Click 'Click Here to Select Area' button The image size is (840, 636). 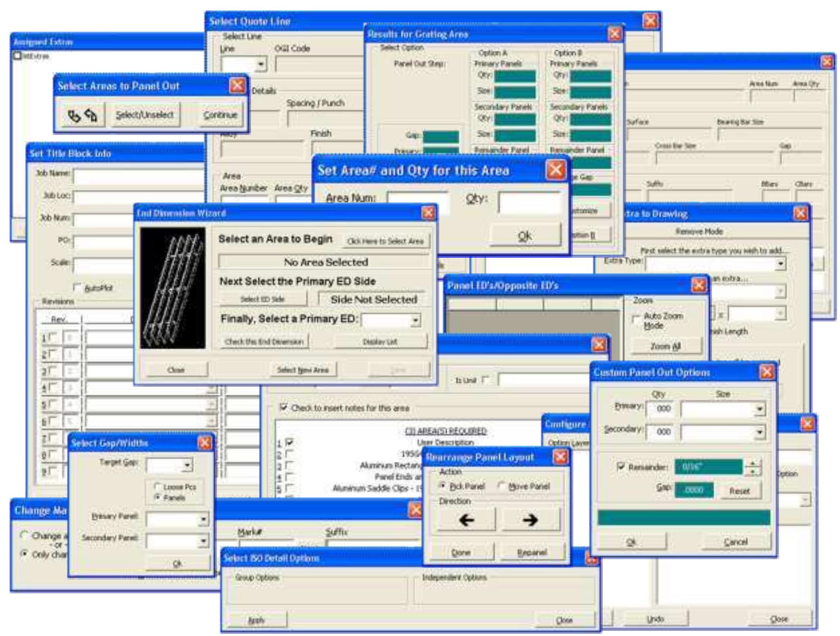coord(385,241)
